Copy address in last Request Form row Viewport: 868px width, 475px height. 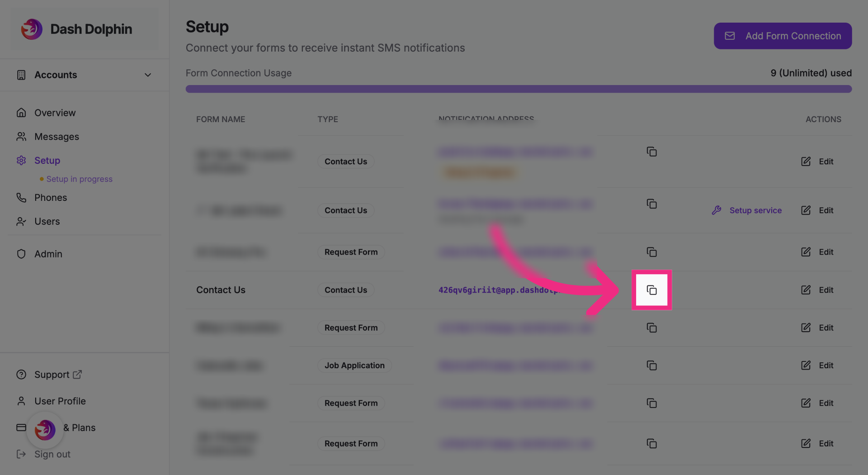[x=651, y=443]
